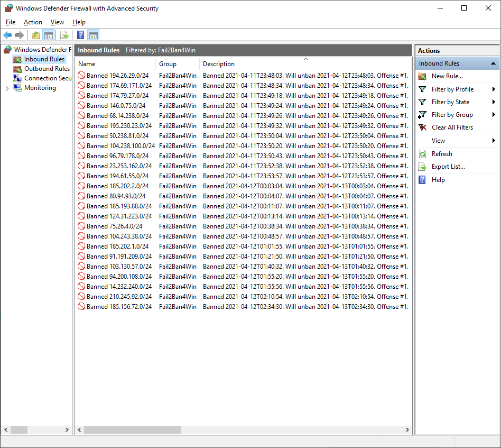The width and height of the screenshot is (501, 448).
Task: Toggle the Show/Hide Action Pane icon
Action: (94, 35)
